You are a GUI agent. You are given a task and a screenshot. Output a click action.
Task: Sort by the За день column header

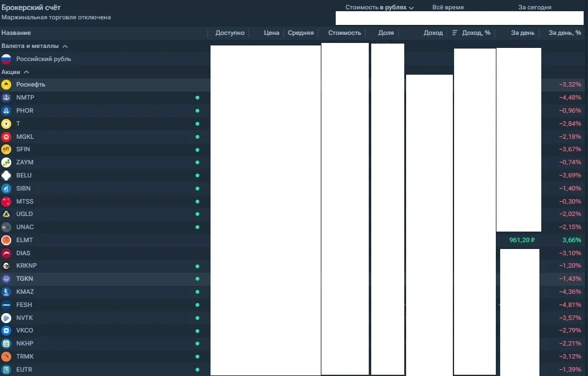point(523,33)
